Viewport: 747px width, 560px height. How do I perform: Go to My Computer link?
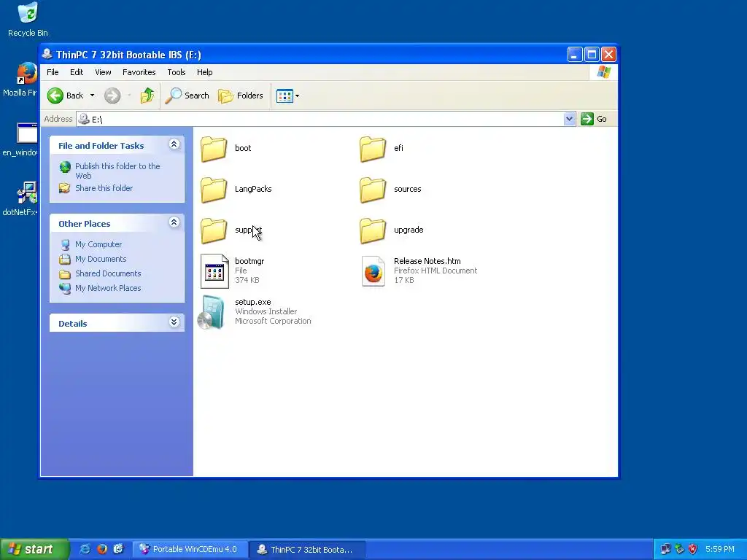[x=98, y=244]
